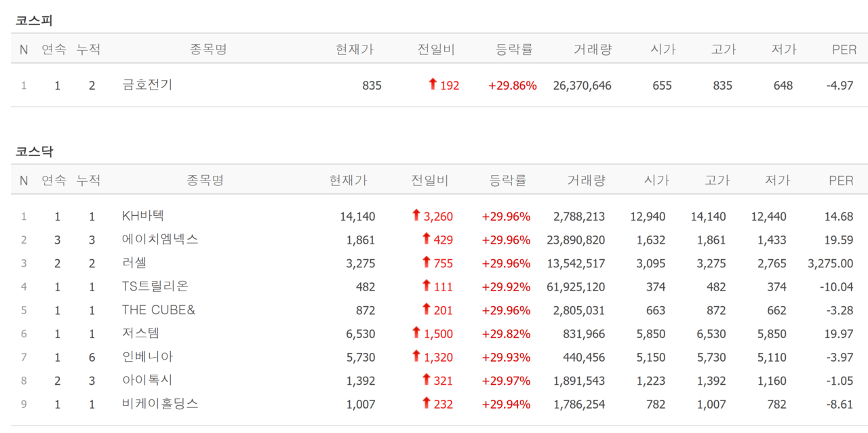Click 아이톡시 low price 1,160

click(772, 380)
